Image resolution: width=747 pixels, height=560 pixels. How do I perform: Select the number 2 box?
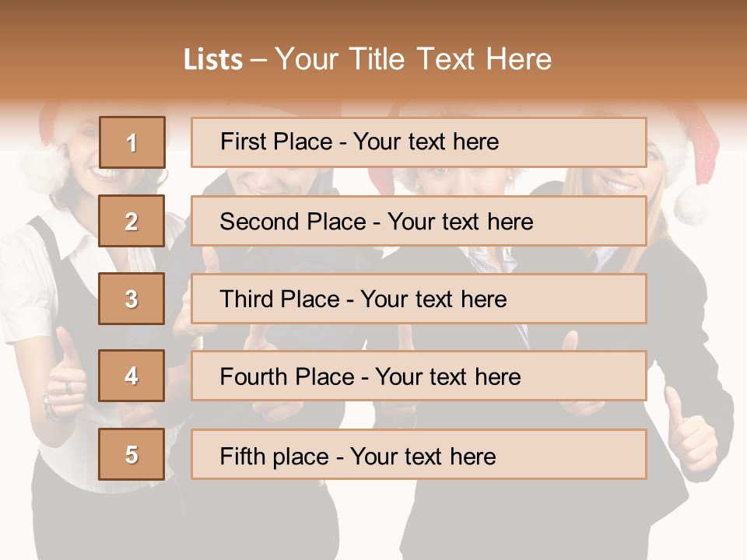pyautogui.click(x=132, y=221)
